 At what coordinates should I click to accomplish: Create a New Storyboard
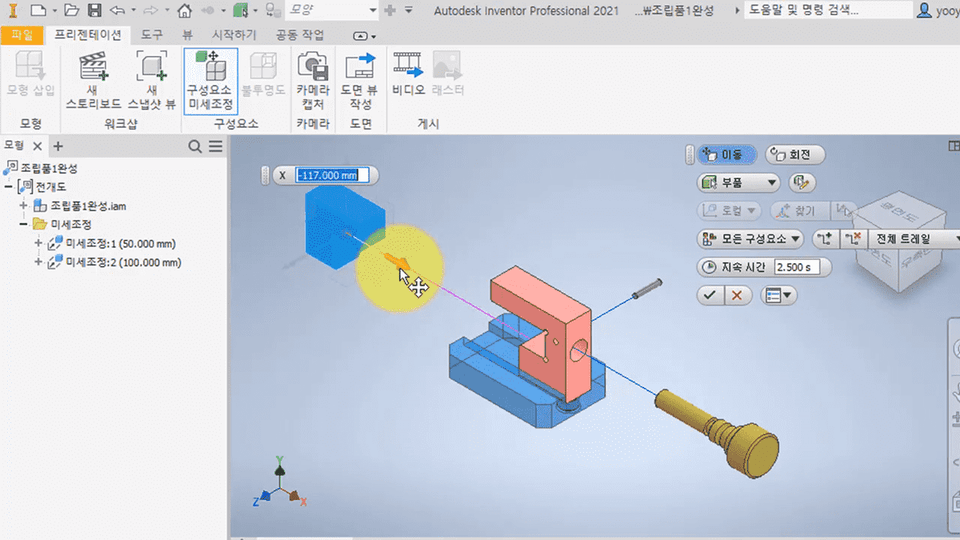click(93, 81)
